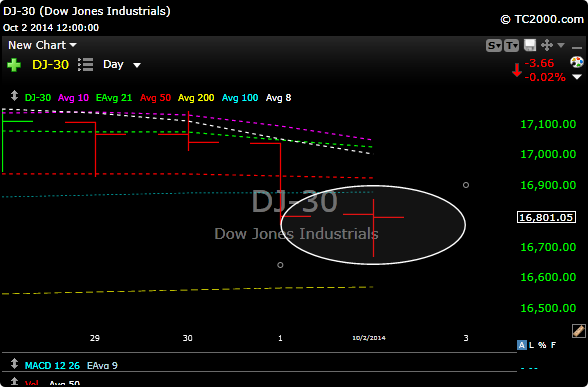Click the yellow DJ-30 symbol field

(51, 64)
